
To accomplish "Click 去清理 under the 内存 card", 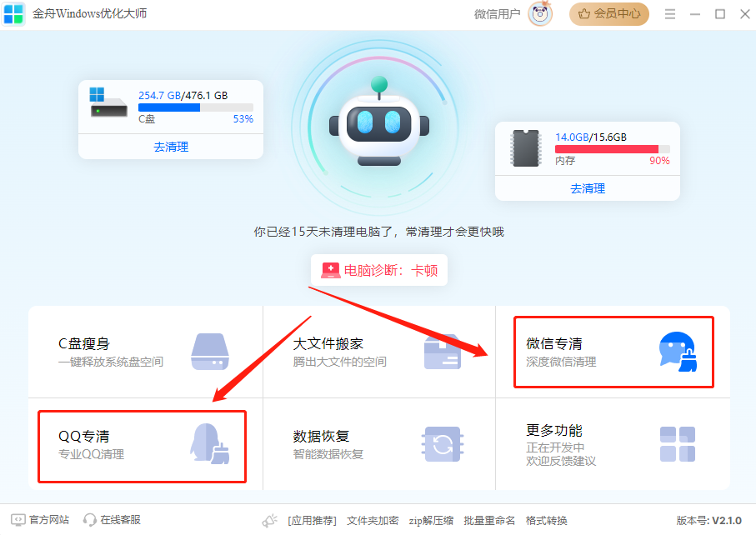I will (588, 188).
